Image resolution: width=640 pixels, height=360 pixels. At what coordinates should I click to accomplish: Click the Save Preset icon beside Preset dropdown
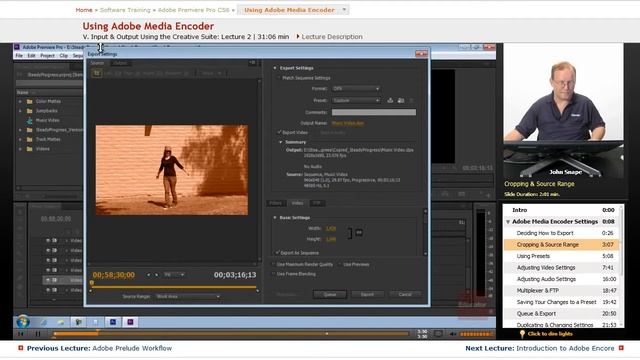390,100
